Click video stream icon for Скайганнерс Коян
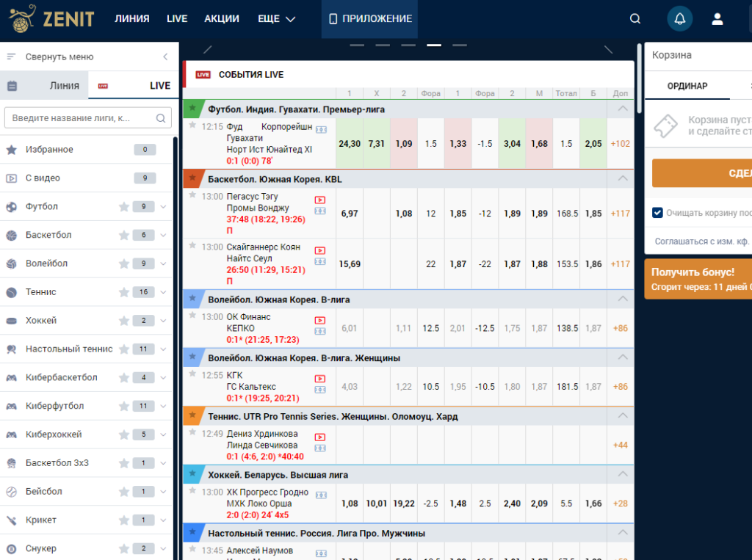Image resolution: width=752 pixels, height=560 pixels. 320,251
